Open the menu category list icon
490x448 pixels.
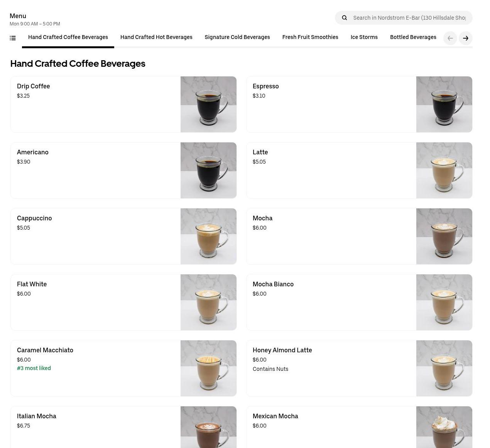point(13,38)
